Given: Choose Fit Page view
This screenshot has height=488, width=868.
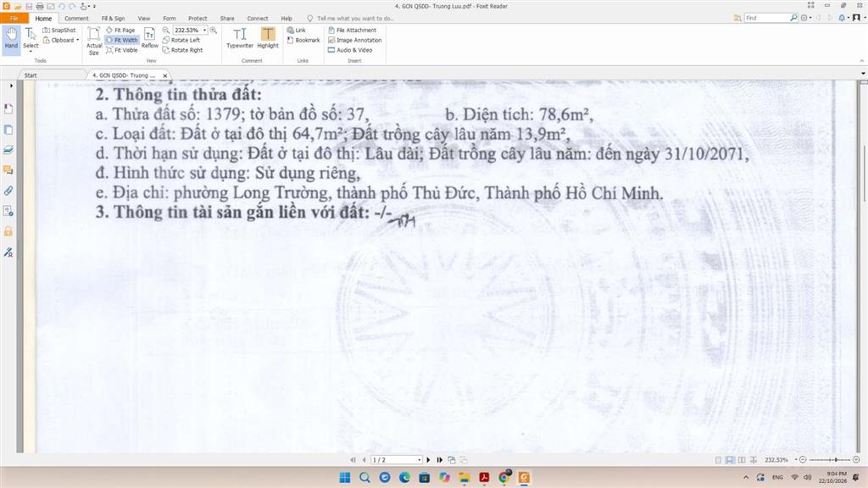Looking at the screenshot, I should tap(120, 30).
